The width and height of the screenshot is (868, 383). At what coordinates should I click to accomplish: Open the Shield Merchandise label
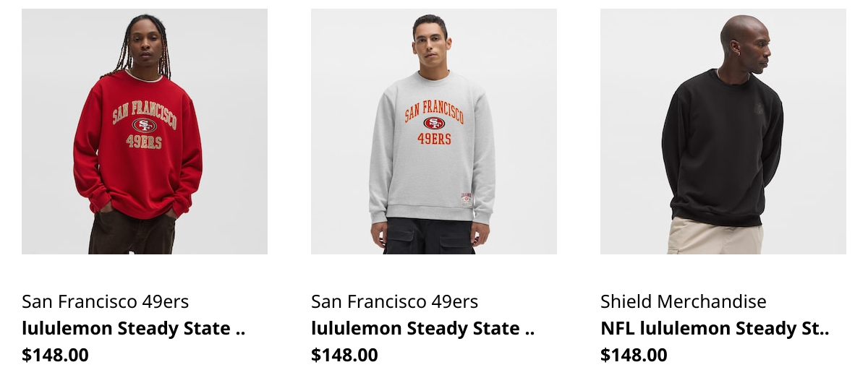[684, 301]
